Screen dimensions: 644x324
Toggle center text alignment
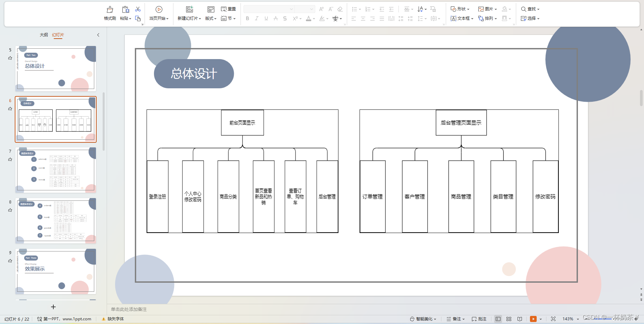coord(363,18)
